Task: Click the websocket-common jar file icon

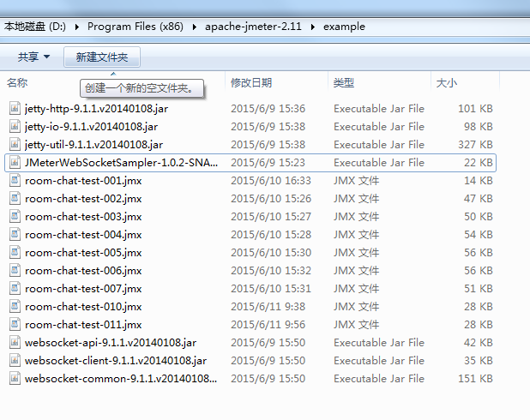Action: (x=15, y=379)
